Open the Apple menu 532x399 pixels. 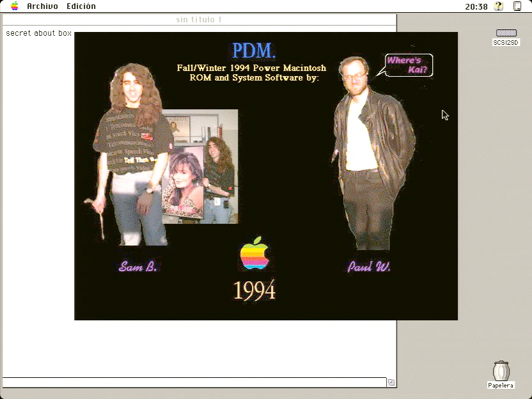click(x=14, y=6)
